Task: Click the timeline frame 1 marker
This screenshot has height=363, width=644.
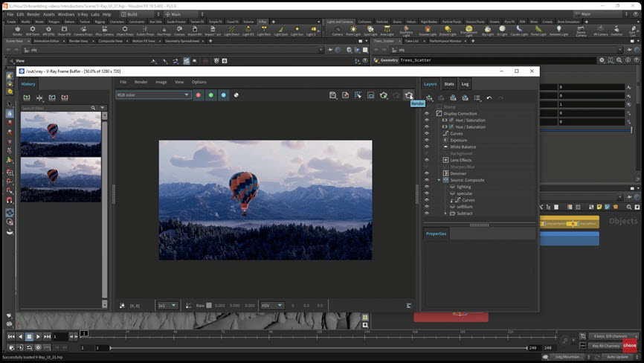Action: 84,333
